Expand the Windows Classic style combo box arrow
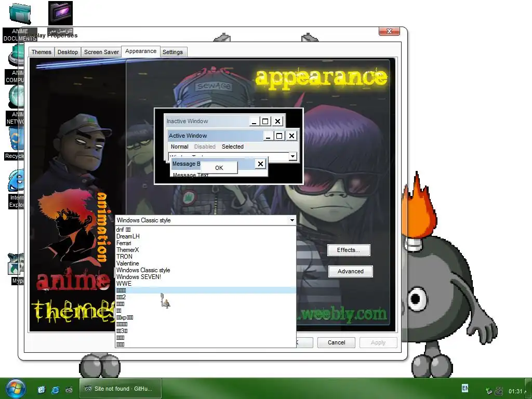The height and width of the screenshot is (399, 532). point(292,220)
